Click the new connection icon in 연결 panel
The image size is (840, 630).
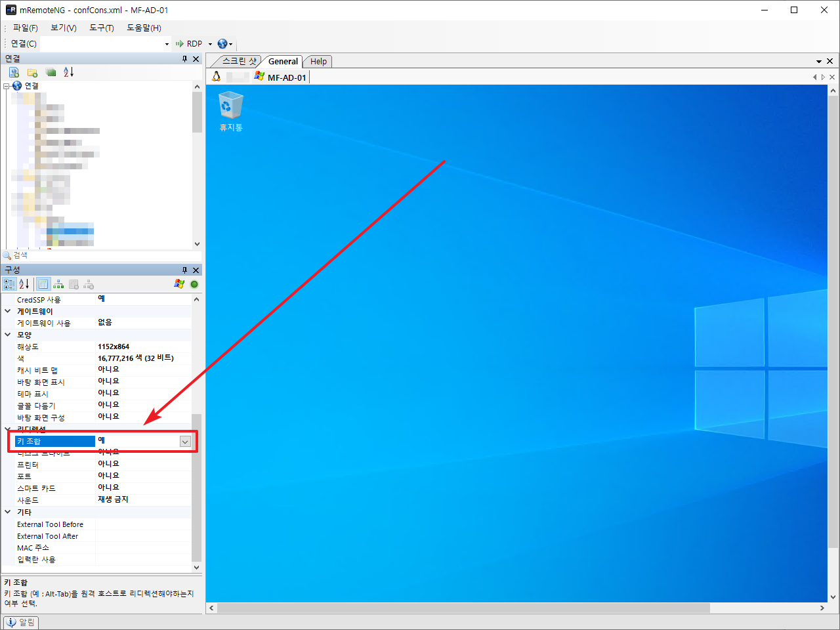pyautogui.click(x=14, y=72)
